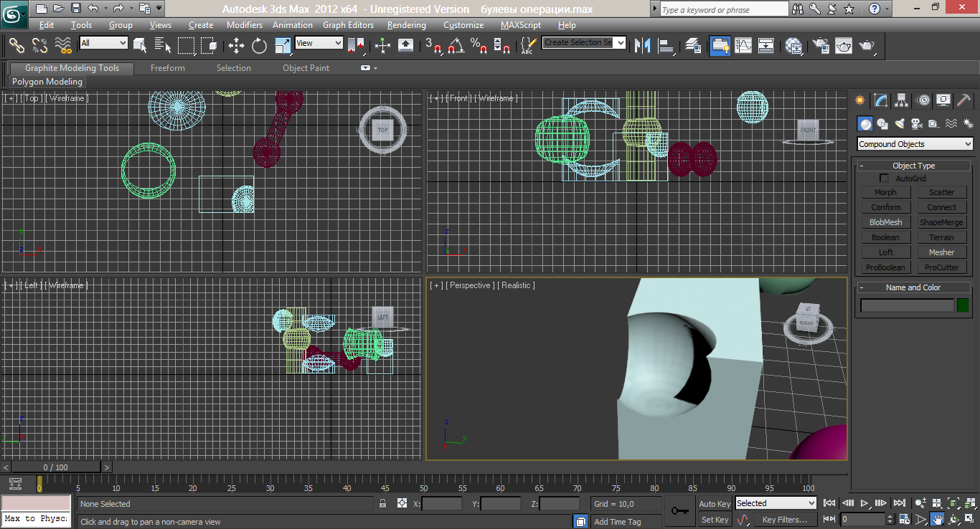Click the Select and Manipulate tool
The image size is (980, 529).
pos(382,45)
